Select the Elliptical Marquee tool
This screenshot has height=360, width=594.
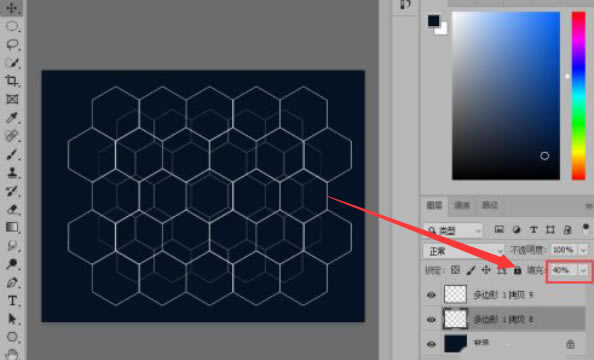(12, 27)
